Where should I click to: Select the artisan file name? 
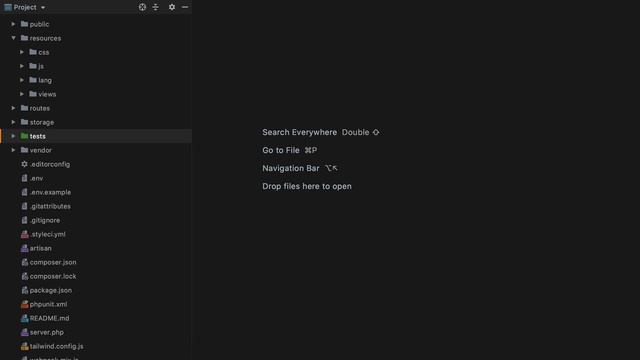[x=40, y=248]
